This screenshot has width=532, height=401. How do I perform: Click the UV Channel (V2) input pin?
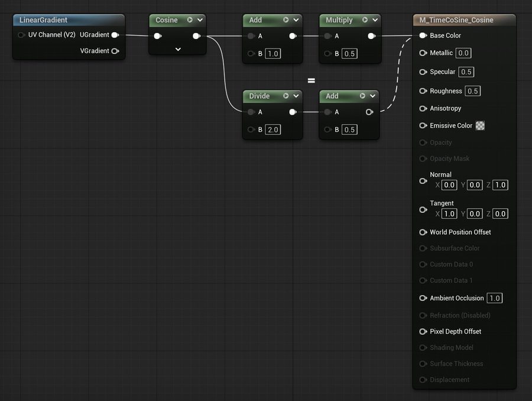21,35
